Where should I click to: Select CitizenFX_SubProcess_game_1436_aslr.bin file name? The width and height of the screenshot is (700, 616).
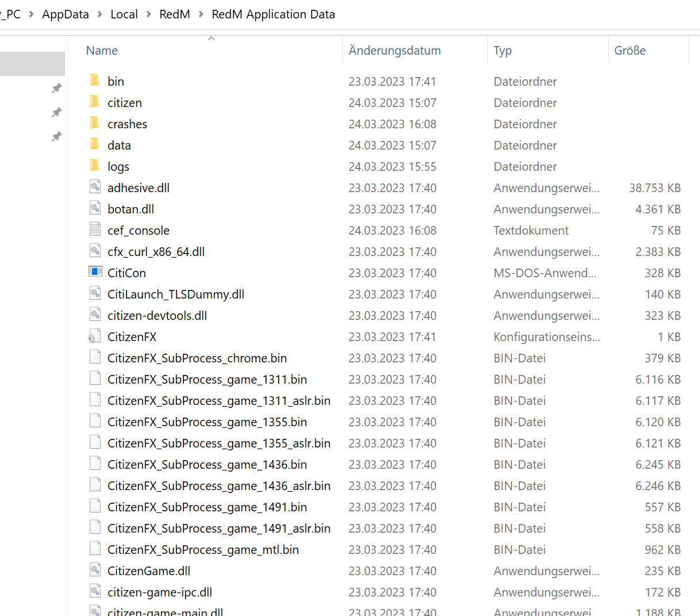(219, 485)
